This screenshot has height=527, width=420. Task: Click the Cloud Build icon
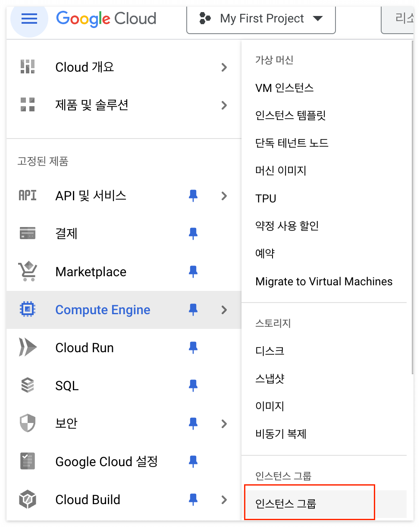point(28,499)
